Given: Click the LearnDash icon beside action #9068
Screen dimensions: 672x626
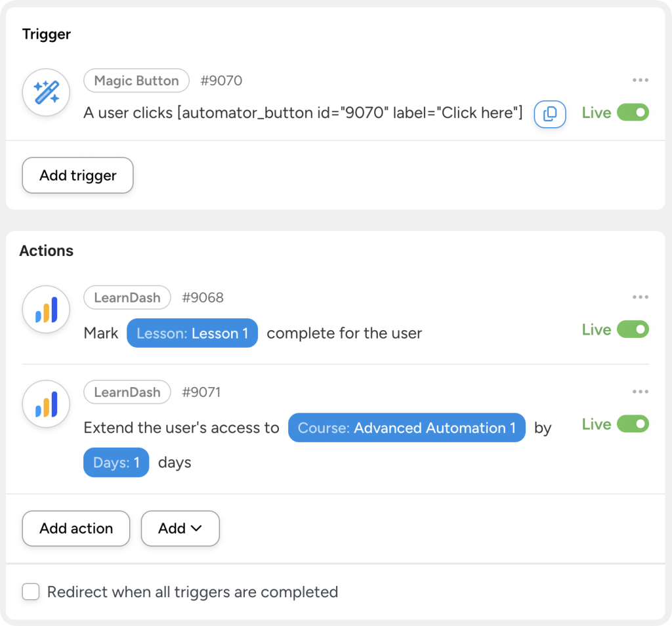Looking at the screenshot, I should (46, 308).
